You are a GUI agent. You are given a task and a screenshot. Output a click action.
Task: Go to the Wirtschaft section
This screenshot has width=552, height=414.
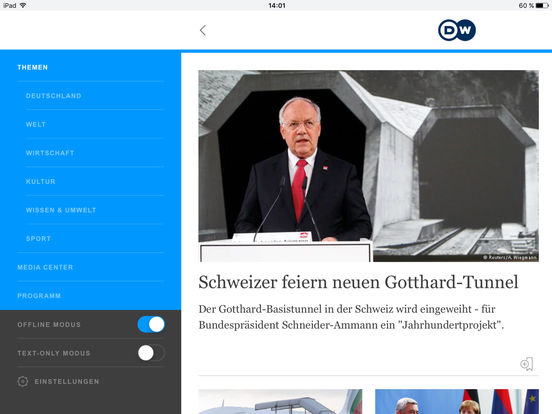[50, 153]
